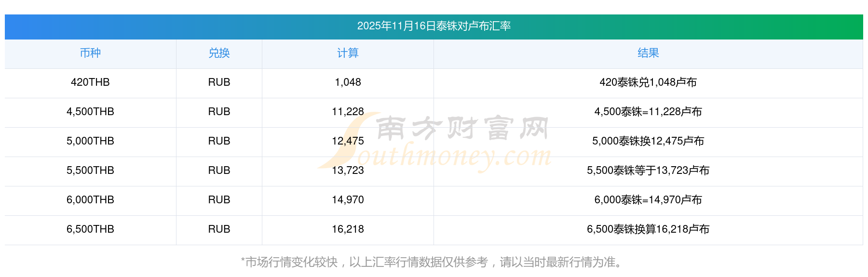868x277 pixels.
Task: Select the calculated value 1,048
Action: (x=348, y=82)
